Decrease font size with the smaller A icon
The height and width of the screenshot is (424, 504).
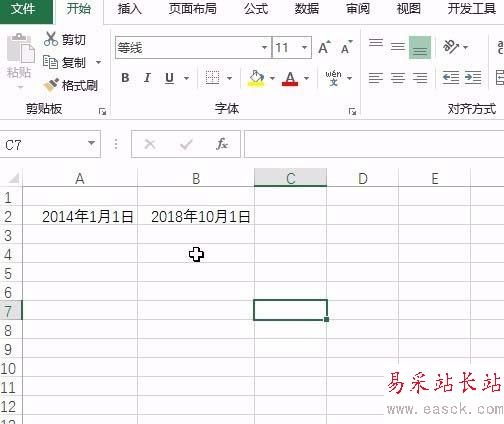tap(346, 47)
